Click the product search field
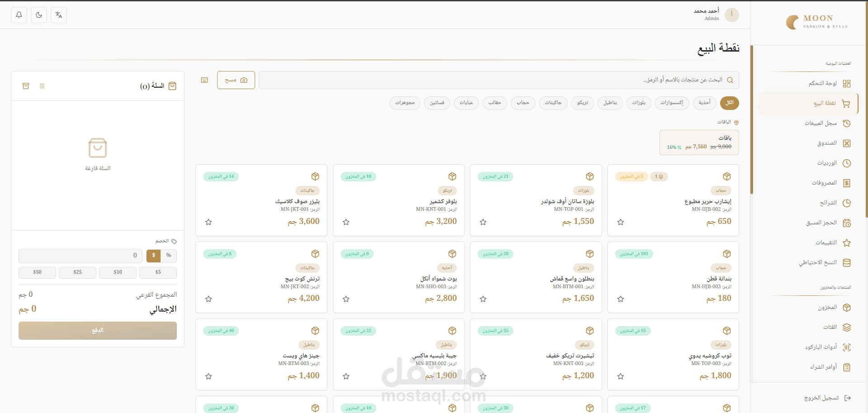Screen dimensions: 868x413 coord(498,80)
